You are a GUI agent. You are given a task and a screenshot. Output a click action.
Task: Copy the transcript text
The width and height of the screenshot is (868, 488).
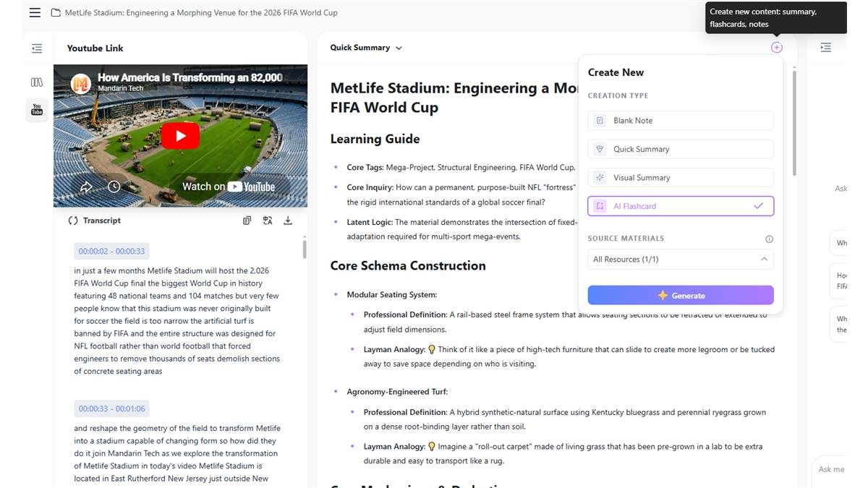pyautogui.click(x=247, y=221)
